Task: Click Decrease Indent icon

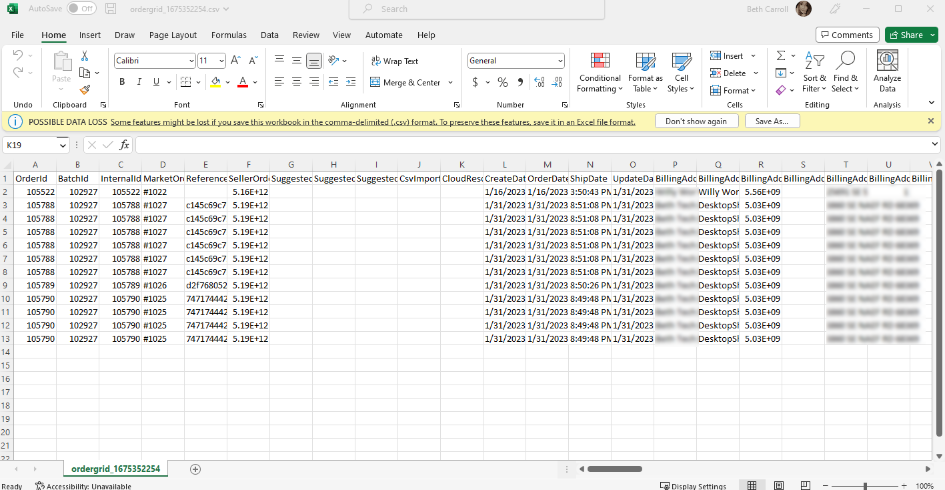Action: (333, 82)
